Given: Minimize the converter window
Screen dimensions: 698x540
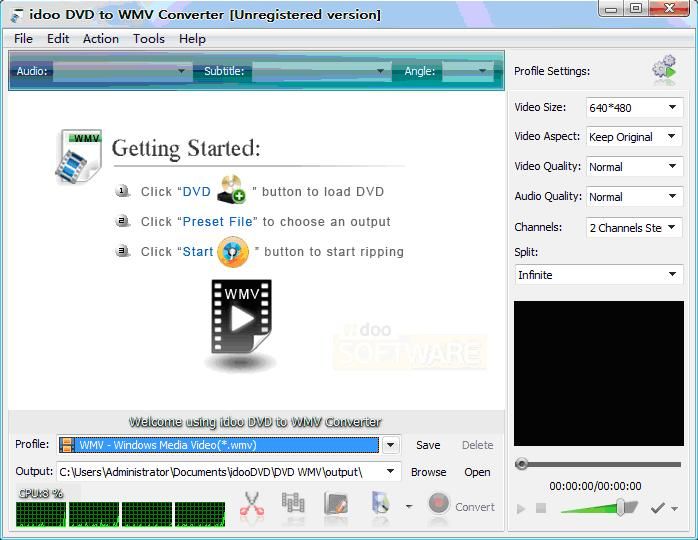Looking at the screenshot, I should [612, 9].
